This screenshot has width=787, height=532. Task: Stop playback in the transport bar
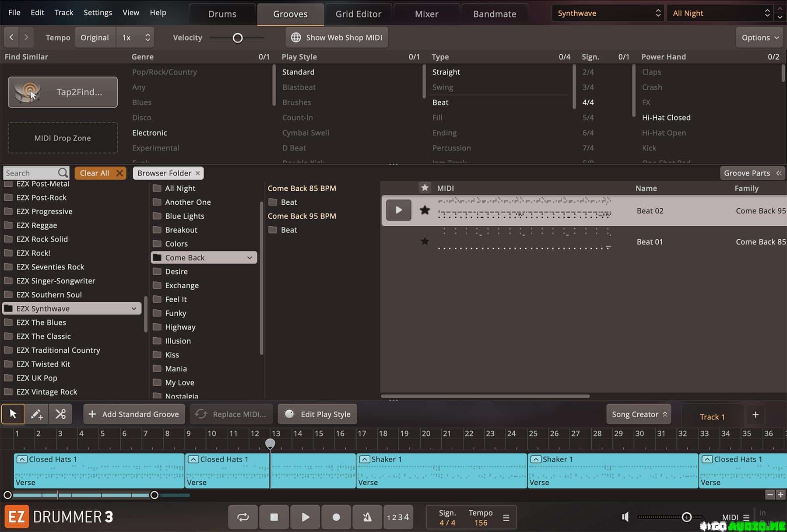point(274,517)
